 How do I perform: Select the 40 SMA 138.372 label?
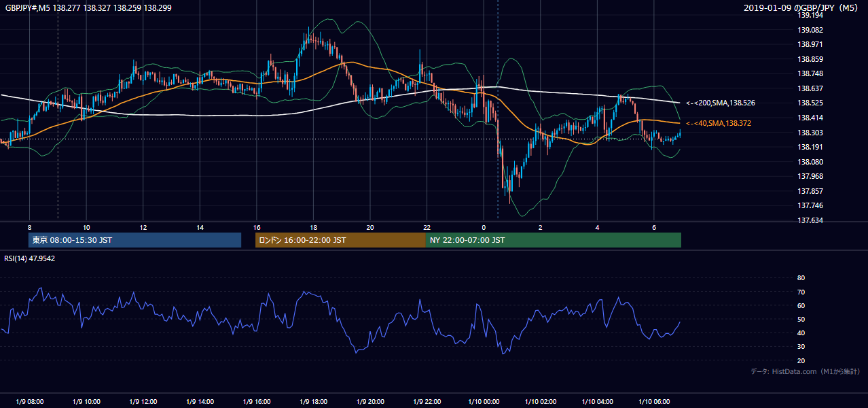pyautogui.click(x=718, y=123)
